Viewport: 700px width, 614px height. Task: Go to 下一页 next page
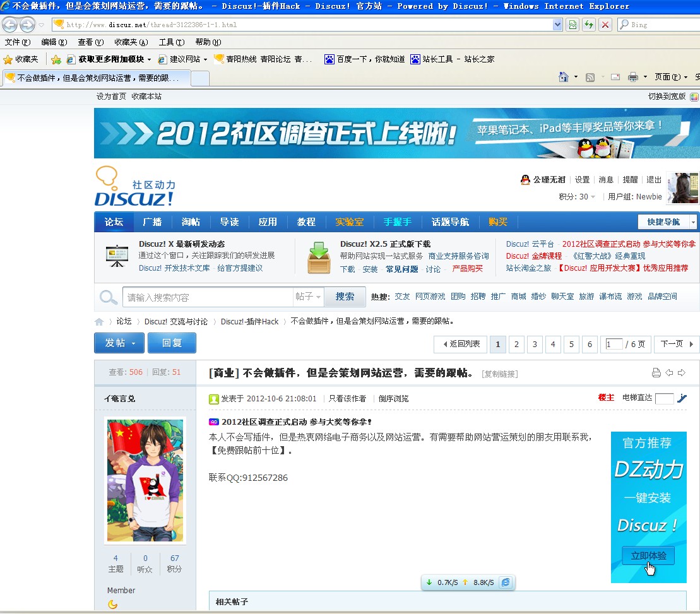point(677,344)
